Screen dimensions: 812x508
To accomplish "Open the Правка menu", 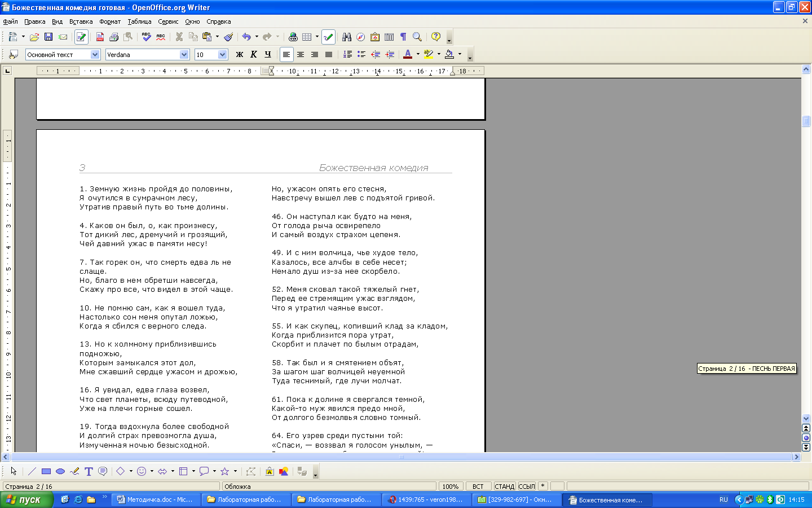I will 34,21.
